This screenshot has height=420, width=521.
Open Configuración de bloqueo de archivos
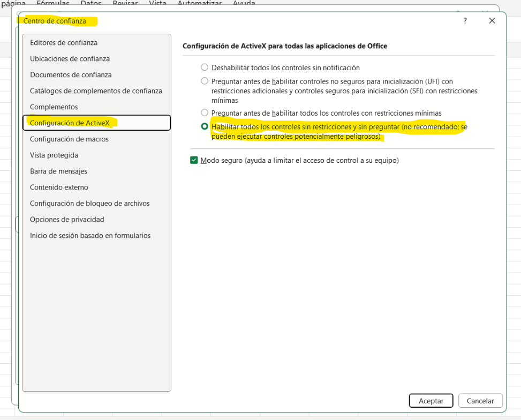click(96, 203)
